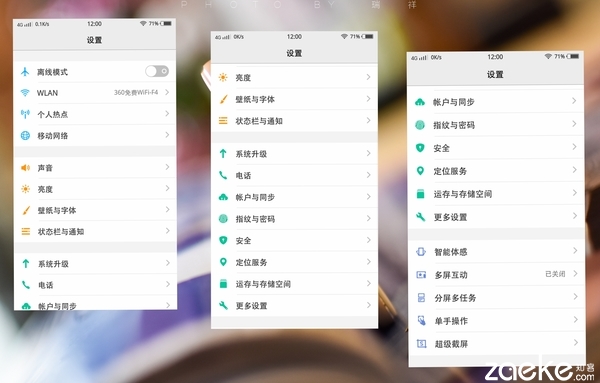Tap the airplane icon beside 离线模式
The height and width of the screenshot is (383, 600).
25,72
